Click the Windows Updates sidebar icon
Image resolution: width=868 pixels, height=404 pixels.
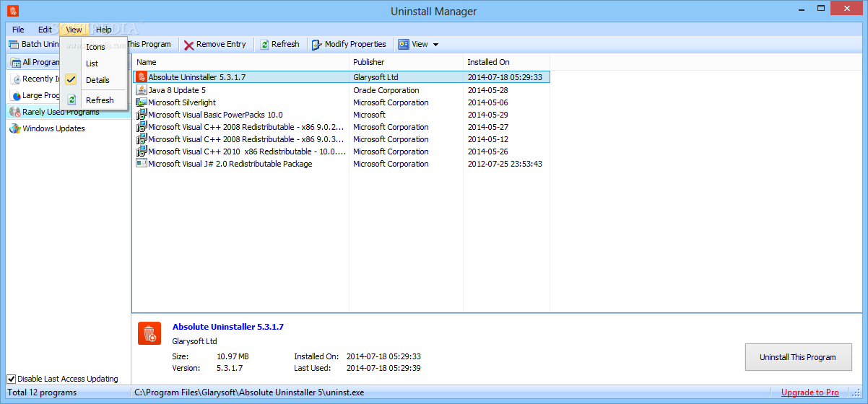[14, 128]
